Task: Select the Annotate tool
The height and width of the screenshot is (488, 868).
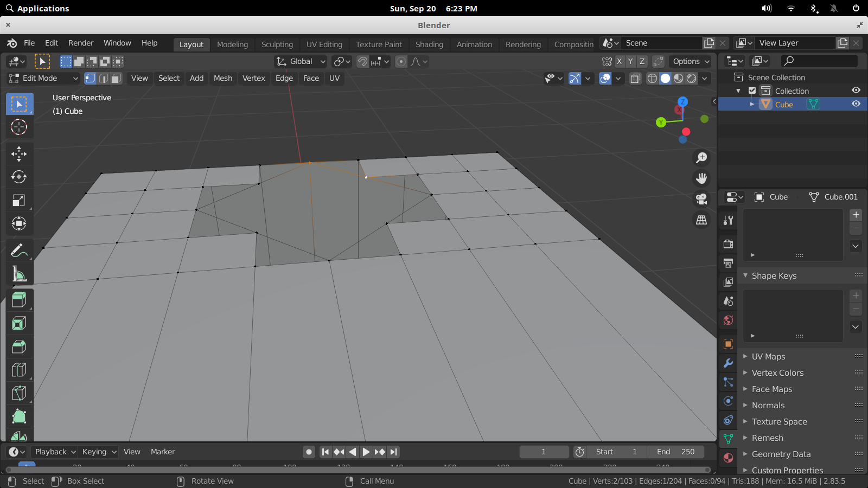Action: (19, 251)
